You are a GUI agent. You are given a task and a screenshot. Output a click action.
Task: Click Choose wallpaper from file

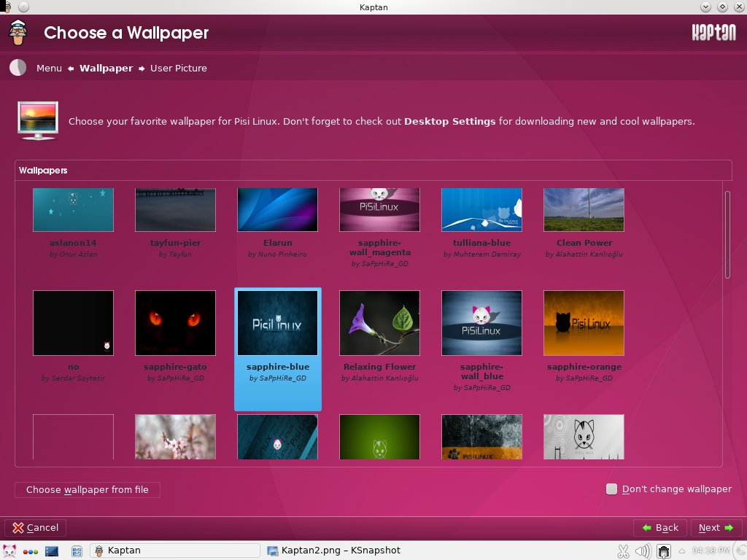click(x=88, y=489)
